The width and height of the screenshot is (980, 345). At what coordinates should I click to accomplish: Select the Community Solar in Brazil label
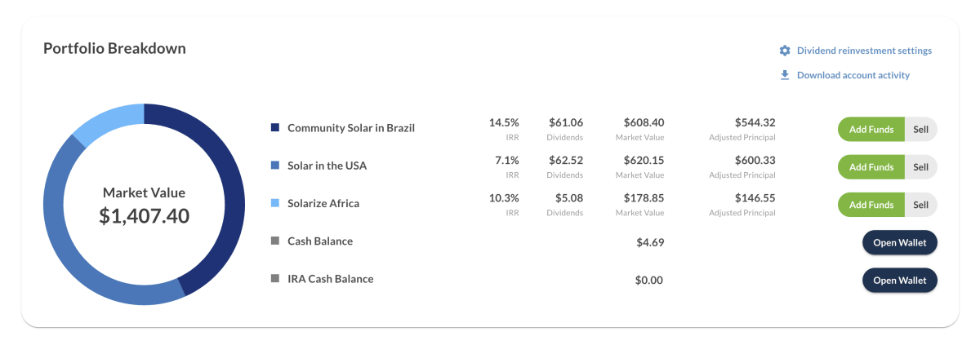(351, 128)
